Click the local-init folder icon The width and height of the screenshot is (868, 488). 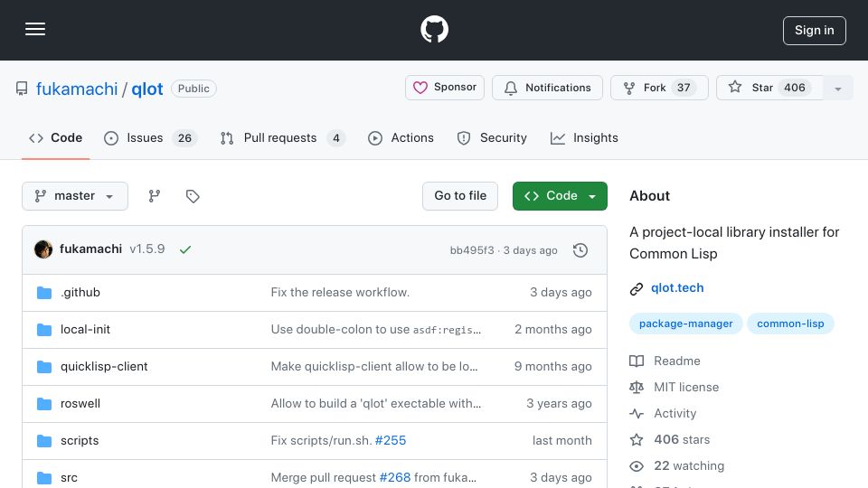44,330
